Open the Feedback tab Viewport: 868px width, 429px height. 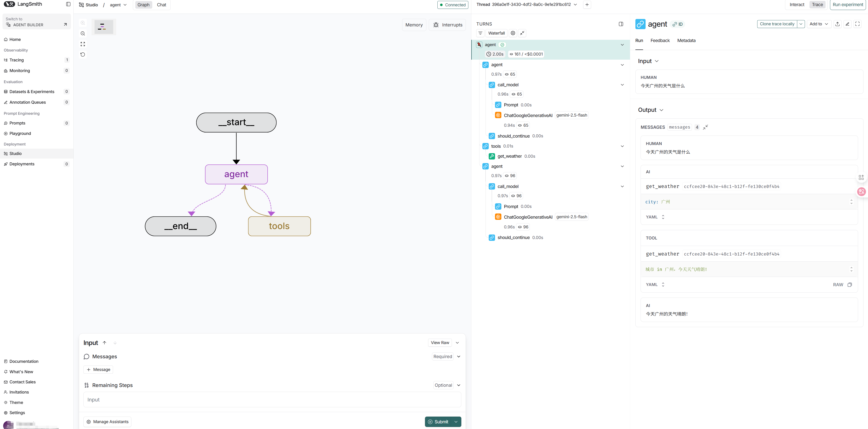coord(660,40)
